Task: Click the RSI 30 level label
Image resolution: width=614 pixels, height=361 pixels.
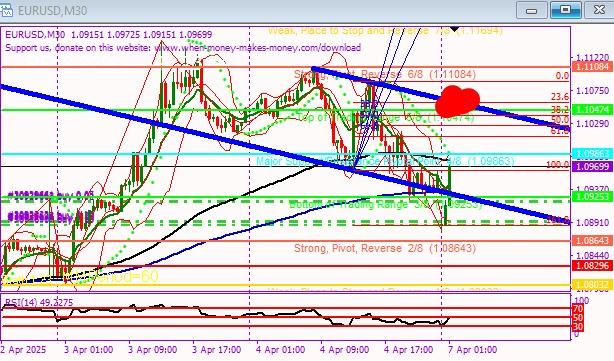Action: pyautogui.click(x=578, y=326)
